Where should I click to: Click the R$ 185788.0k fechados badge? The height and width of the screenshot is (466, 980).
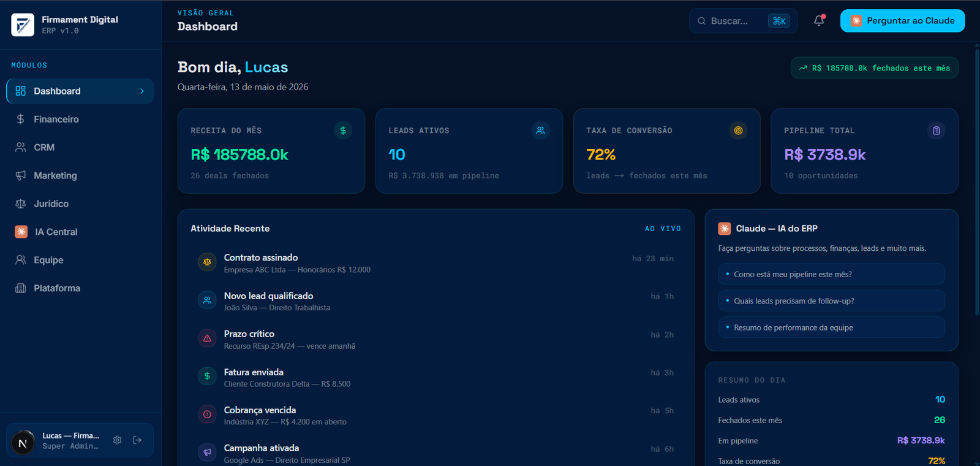[x=875, y=68]
